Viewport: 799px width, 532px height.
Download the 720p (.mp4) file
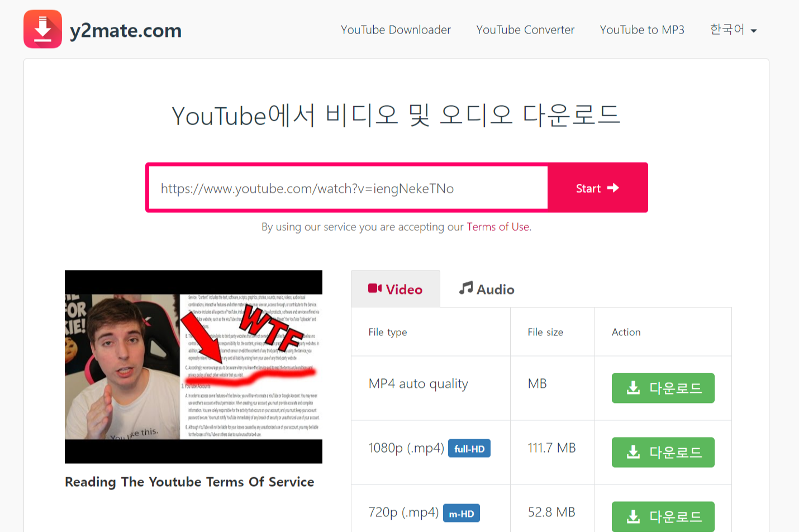coord(663,516)
